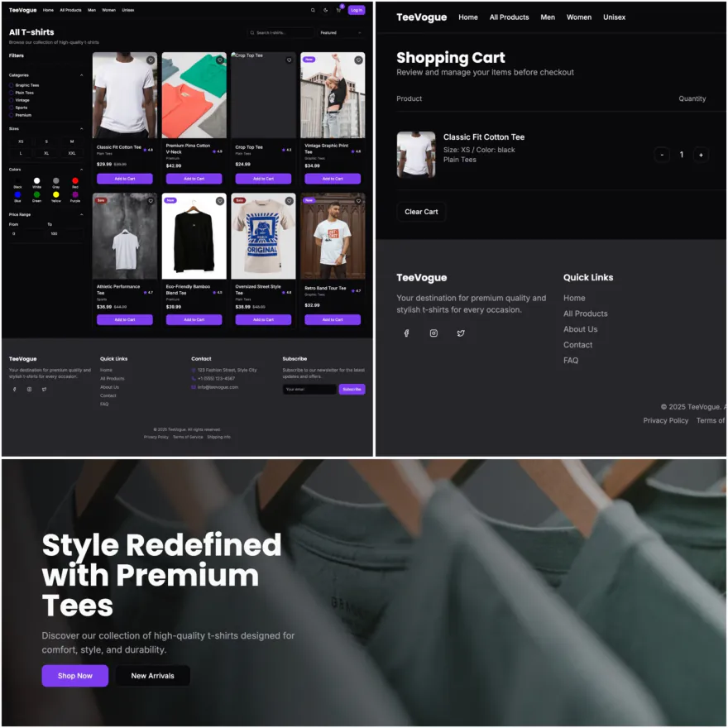Image resolution: width=728 pixels, height=728 pixels.
Task: Open site search icon in All T-shirts header
Action: [x=313, y=10]
